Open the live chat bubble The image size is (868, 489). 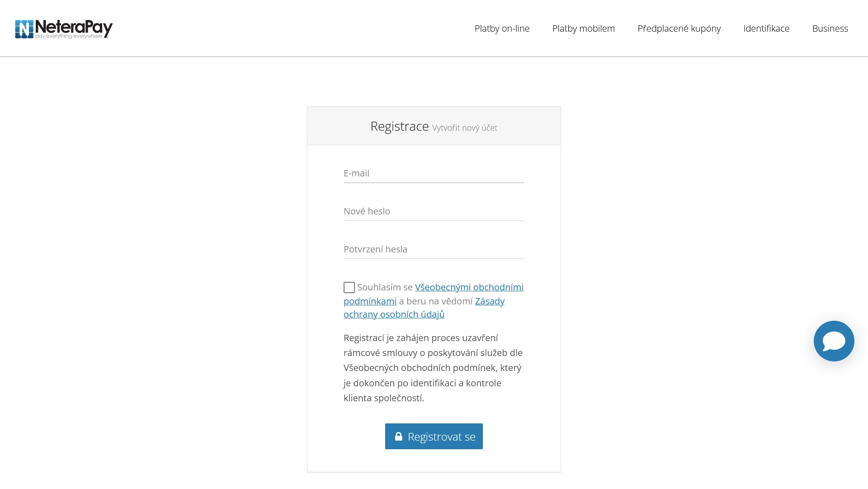point(833,341)
